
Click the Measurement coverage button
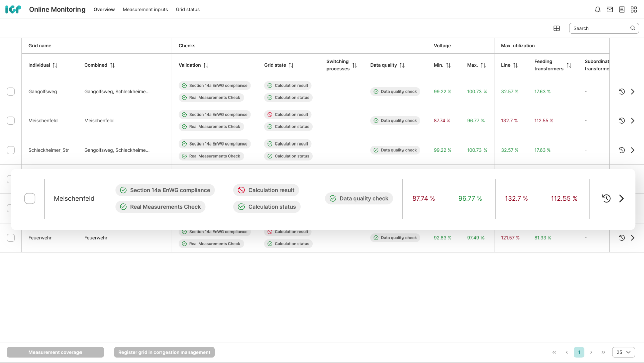tap(55, 352)
